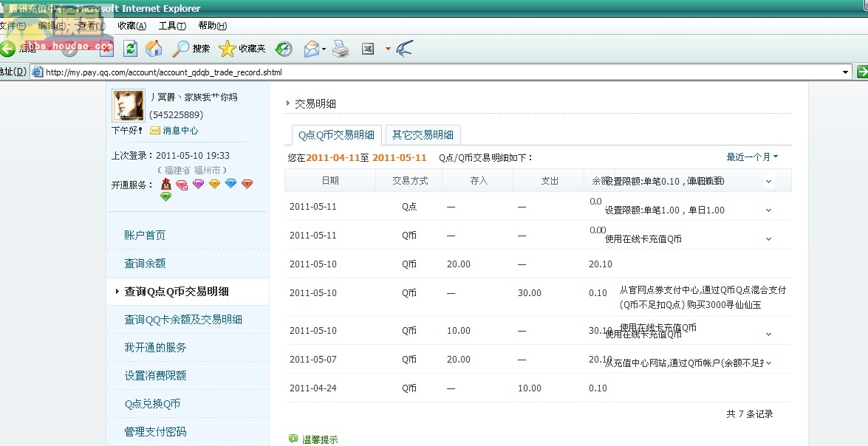The width and height of the screenshot is (868, 446).
Task: Click the purple diamond service icon
Action: click(x=198, y=184)
